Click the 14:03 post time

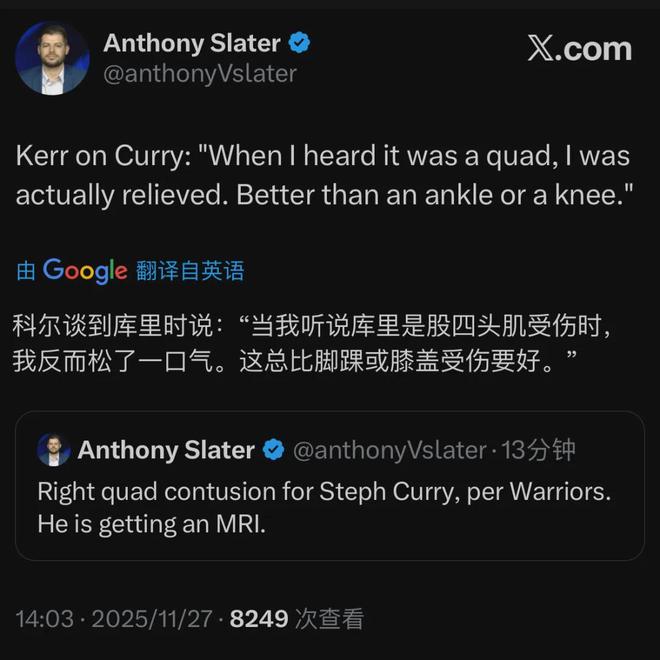[x=44, y=619]
